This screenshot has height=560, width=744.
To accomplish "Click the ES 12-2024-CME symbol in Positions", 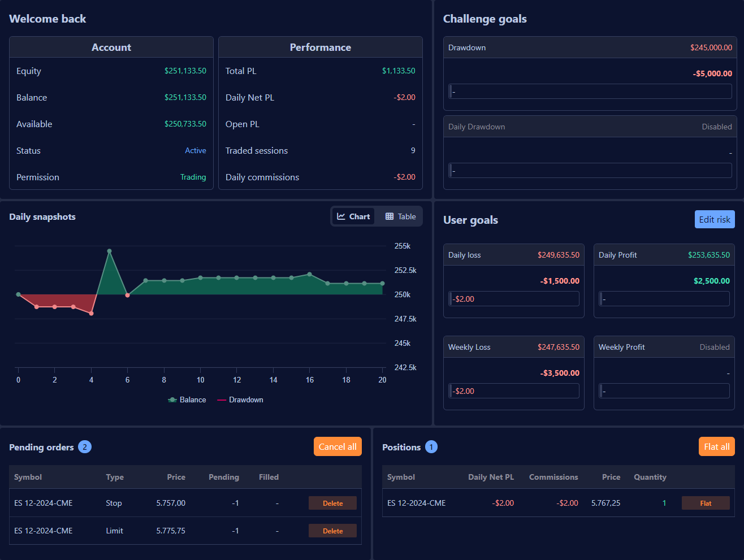I will [416, 503].
